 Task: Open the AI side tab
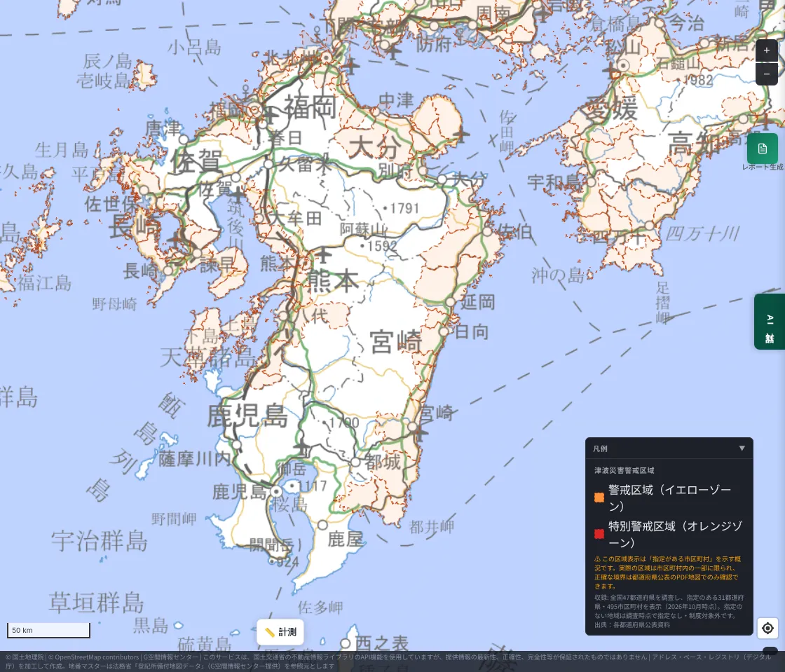[770, 322]
